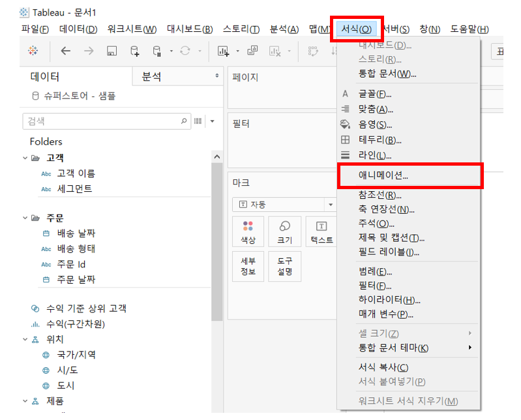Open the 파일(F) menu

point(35,29)
